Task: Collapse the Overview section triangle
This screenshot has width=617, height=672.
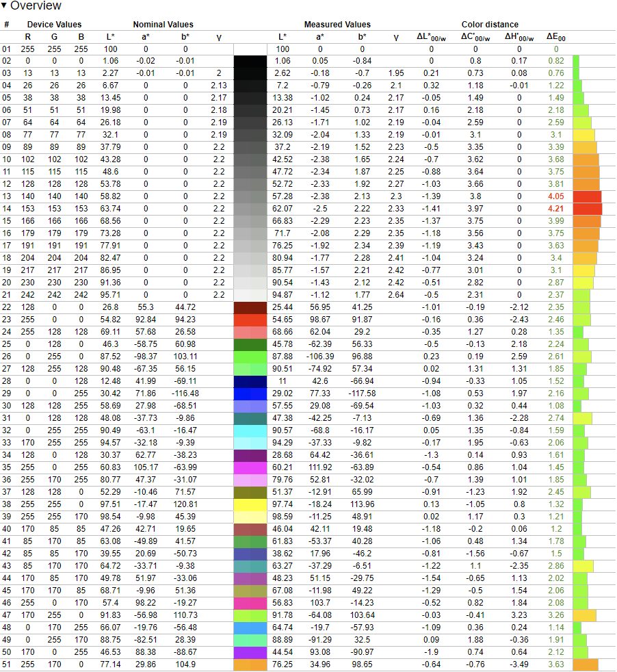Action: click(5, 6)
